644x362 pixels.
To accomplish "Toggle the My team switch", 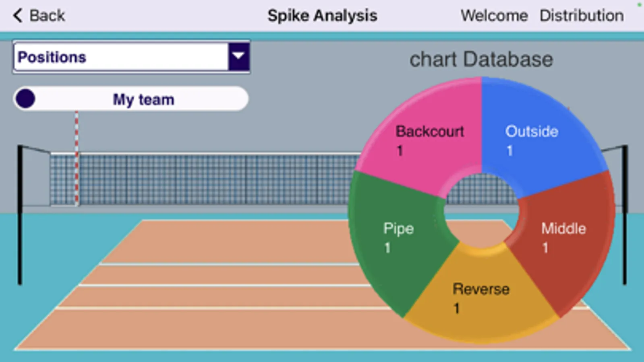I will coord(131,99).
